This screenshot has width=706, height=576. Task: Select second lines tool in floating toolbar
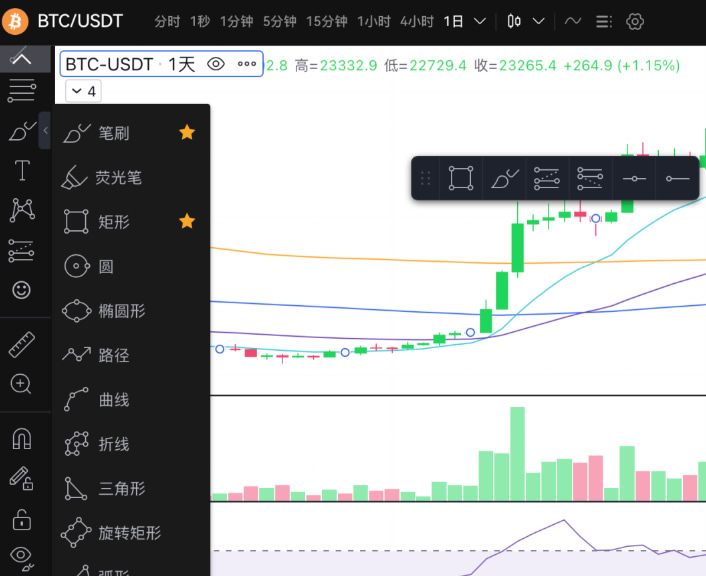click(x=590, y=178)
